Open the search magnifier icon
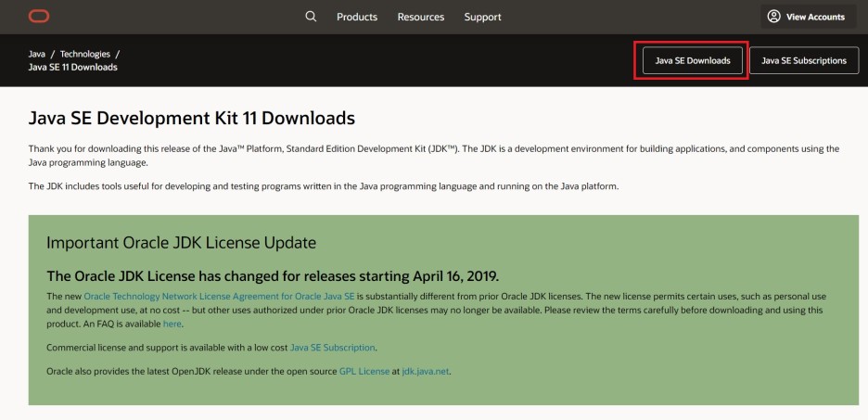 [311, 17]
